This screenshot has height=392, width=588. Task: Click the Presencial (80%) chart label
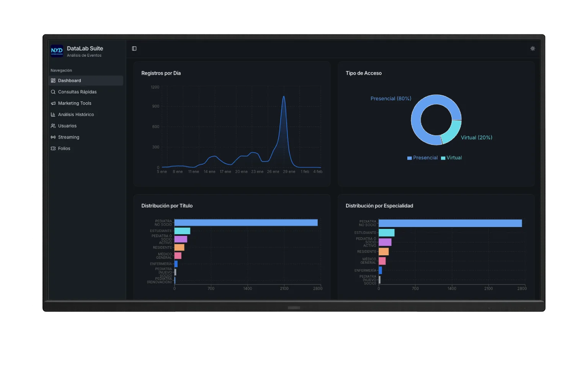[391, 99]
